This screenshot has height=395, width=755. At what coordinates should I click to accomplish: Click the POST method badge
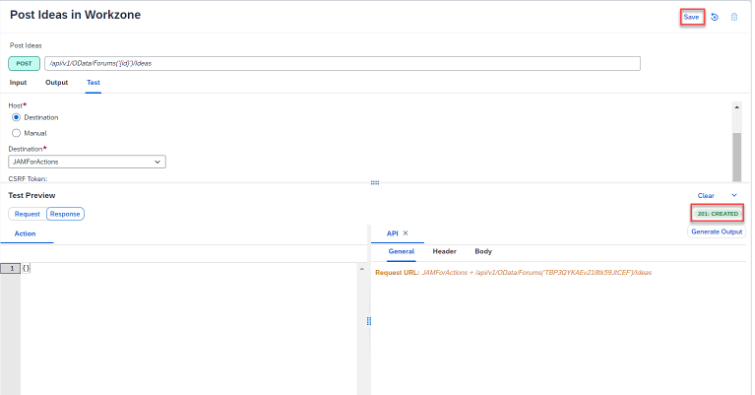point(24,63)
